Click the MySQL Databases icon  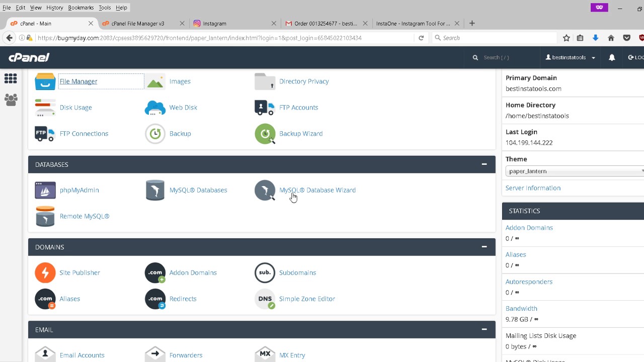155,190
